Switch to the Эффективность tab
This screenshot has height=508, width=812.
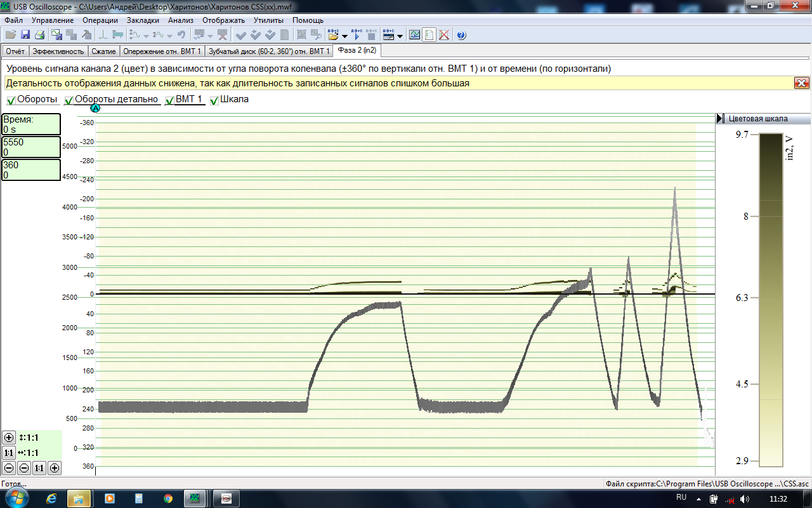tap(58, 51)
